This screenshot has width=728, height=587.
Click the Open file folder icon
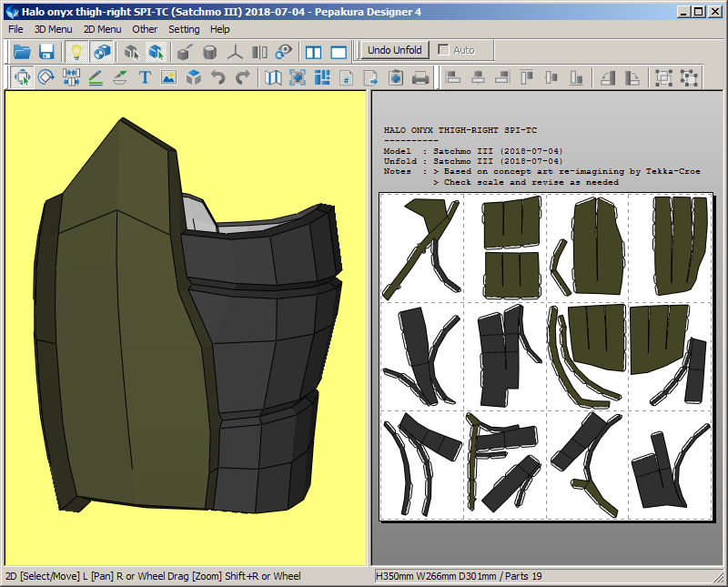22,52
